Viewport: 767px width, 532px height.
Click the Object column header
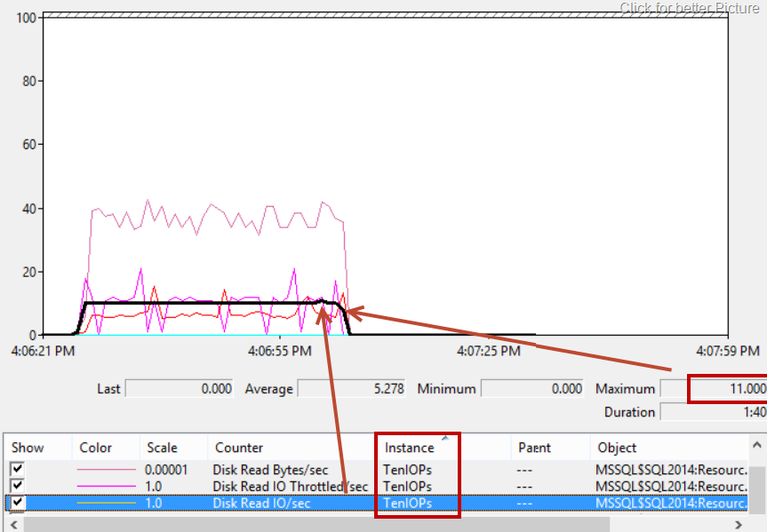pos(617,448)
